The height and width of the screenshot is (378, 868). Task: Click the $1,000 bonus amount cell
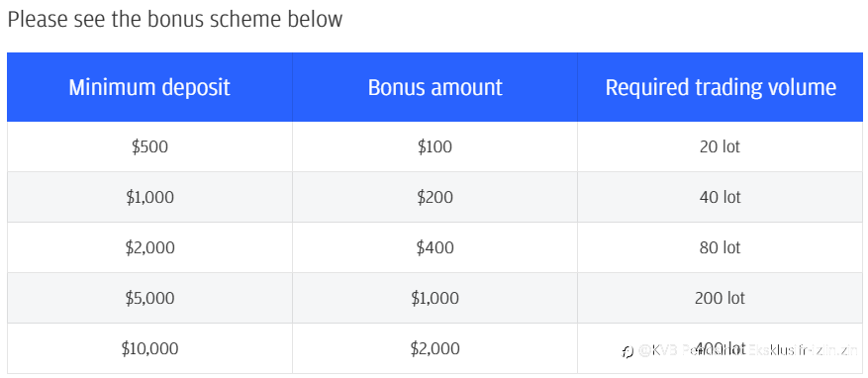435,298
